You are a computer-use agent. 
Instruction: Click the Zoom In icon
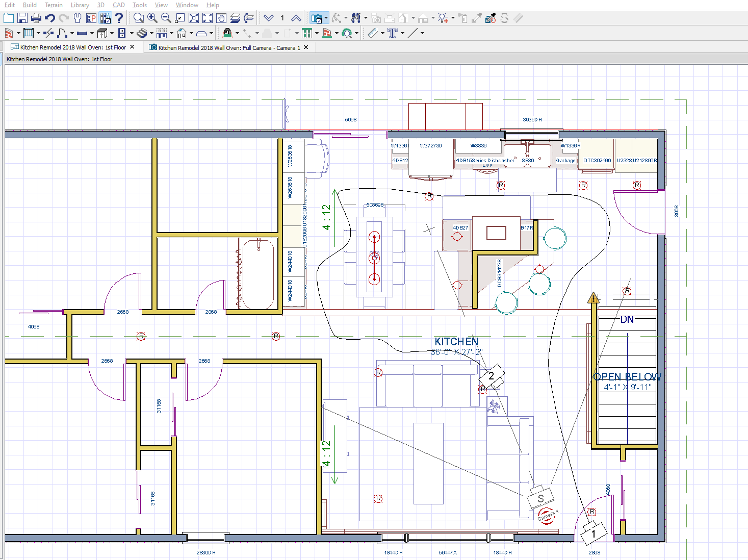coord(152,18)
